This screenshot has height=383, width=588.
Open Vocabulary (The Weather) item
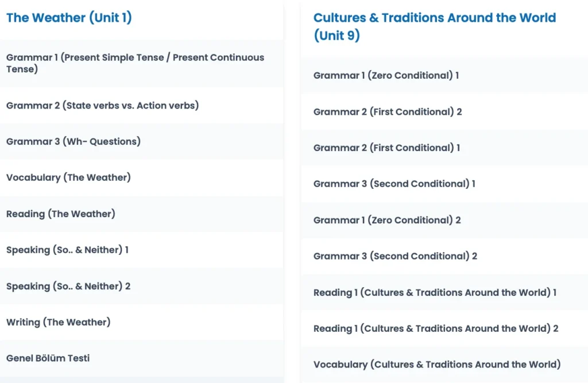pyautogui.click(x=142, y=177)
